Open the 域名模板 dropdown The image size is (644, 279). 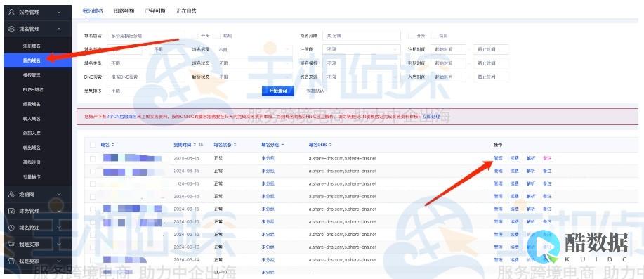coord(362,63)
